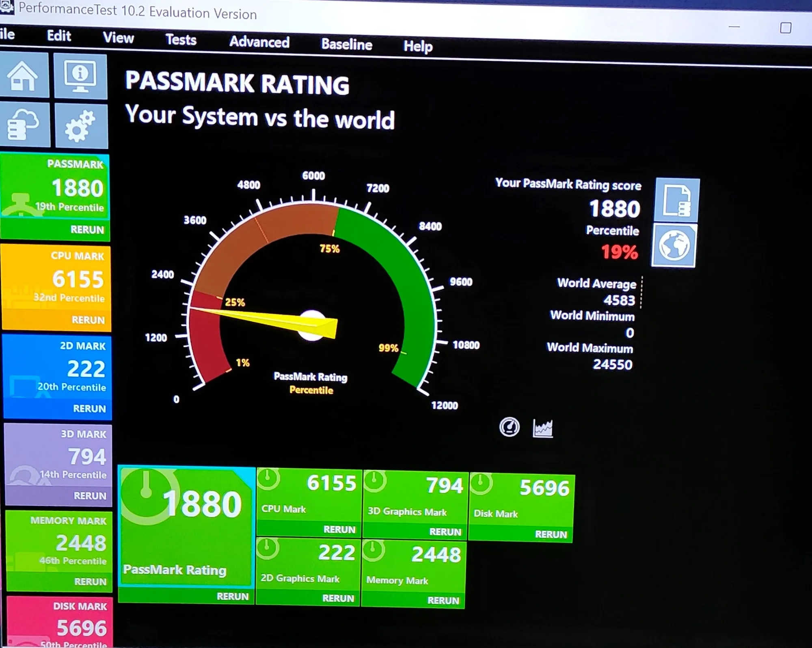This screenshot has width=812, height=648.
Task: Rerun the Disk Mark bottom tile
Action: click(x=551, y=534)
